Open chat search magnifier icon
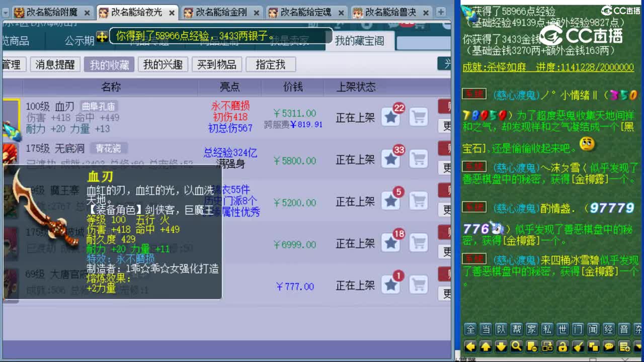This screenshot has width=644, height=362. point(516,346)
